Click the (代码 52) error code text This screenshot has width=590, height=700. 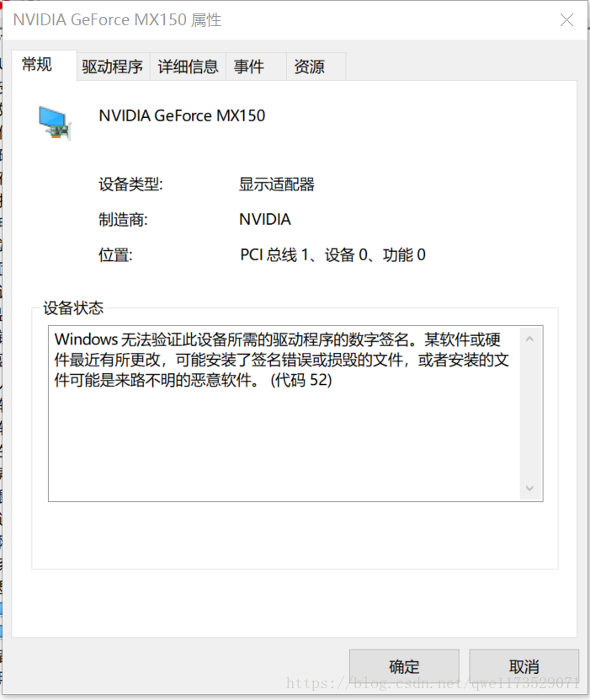tap(301, 380)
